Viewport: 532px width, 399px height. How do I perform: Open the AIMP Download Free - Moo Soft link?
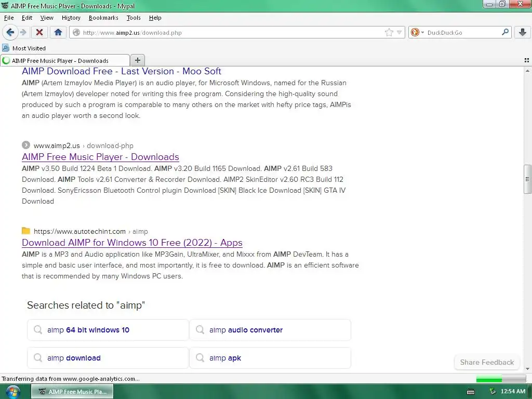[122, 71]
